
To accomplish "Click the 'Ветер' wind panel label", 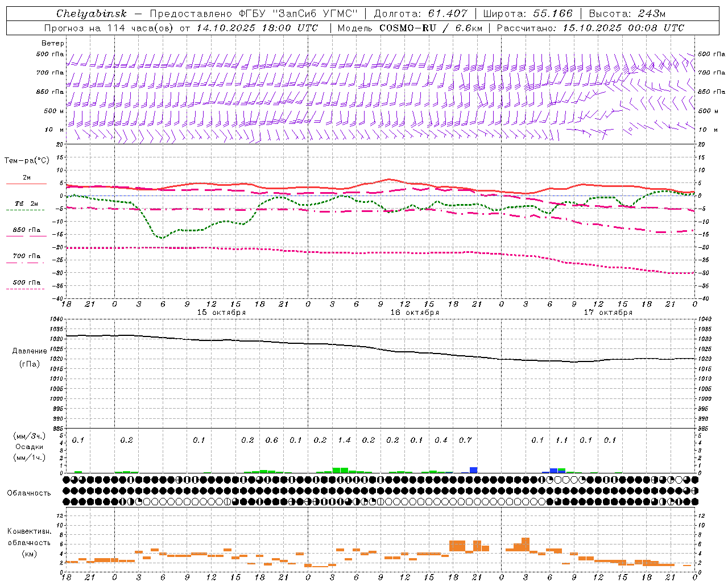I will coord(53,43).
